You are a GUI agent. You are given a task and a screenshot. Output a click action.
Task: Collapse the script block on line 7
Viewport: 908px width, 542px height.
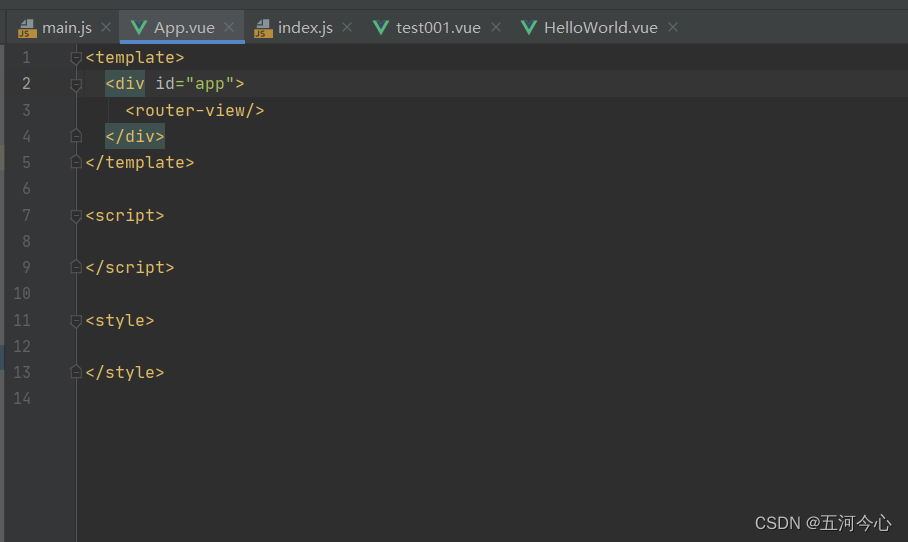click(76, 216)
